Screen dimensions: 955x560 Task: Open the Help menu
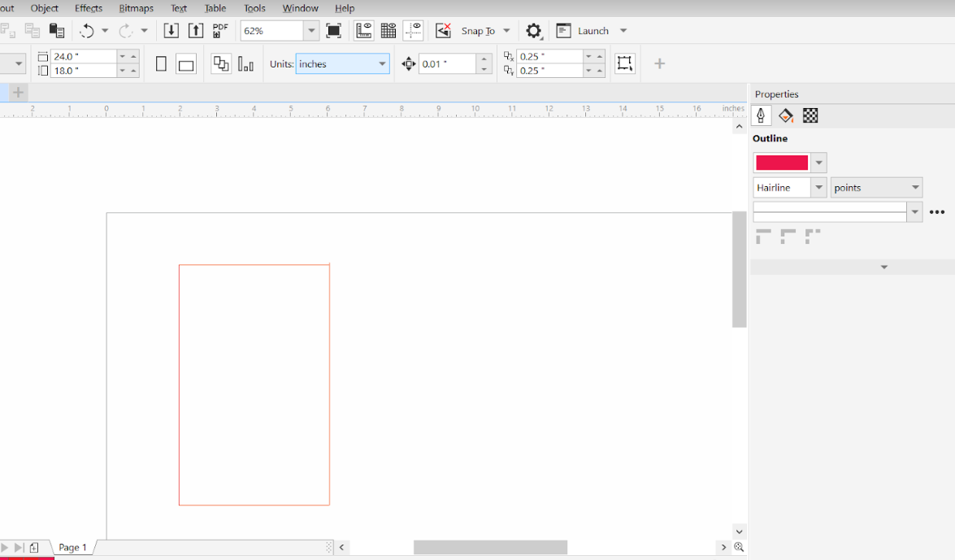point(345,8)
